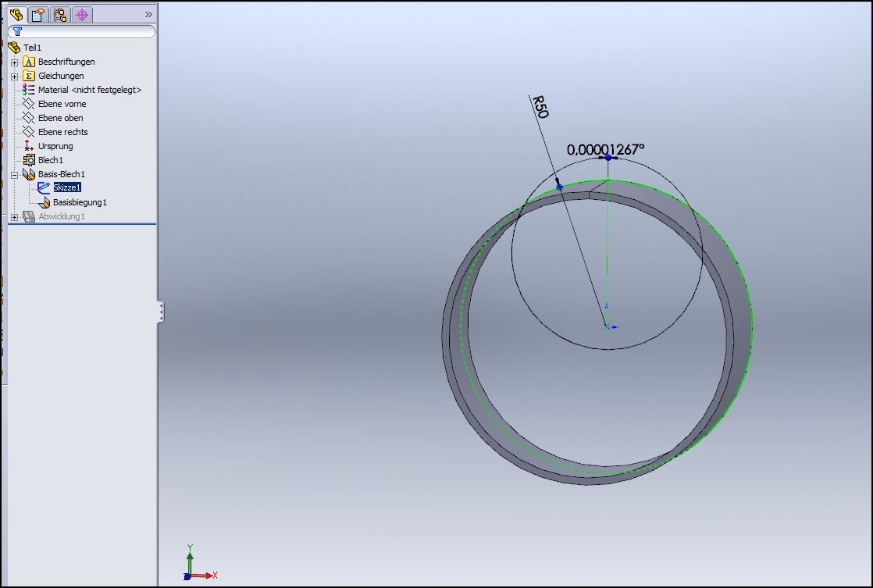The width and height of the screenshot is (873, 588).
Task: Select the blue sketch point on the green arc
Action: click(560, 187)
